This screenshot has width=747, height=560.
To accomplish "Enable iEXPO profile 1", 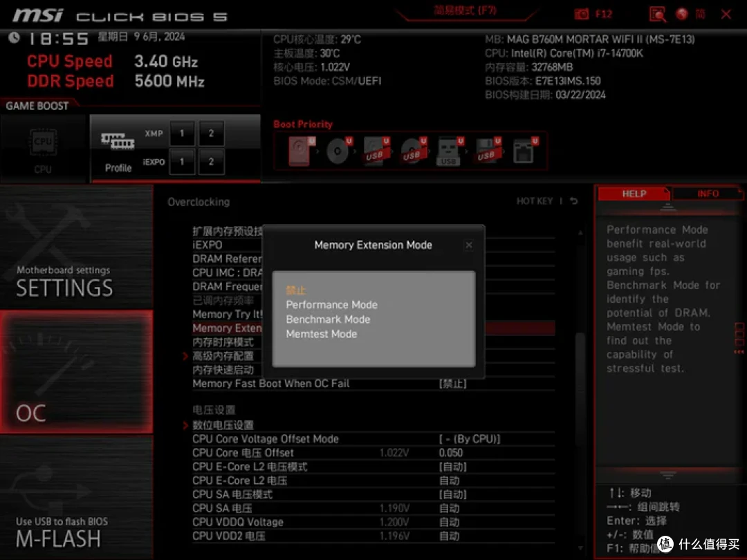I will point(182,162).
